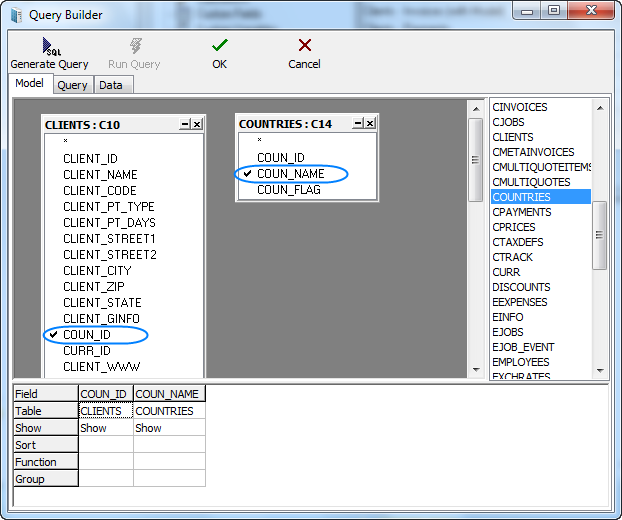This screenshot has height=520, width=622.
Task: Check CLIENT_ZIP field
Action: click(94, 287)
